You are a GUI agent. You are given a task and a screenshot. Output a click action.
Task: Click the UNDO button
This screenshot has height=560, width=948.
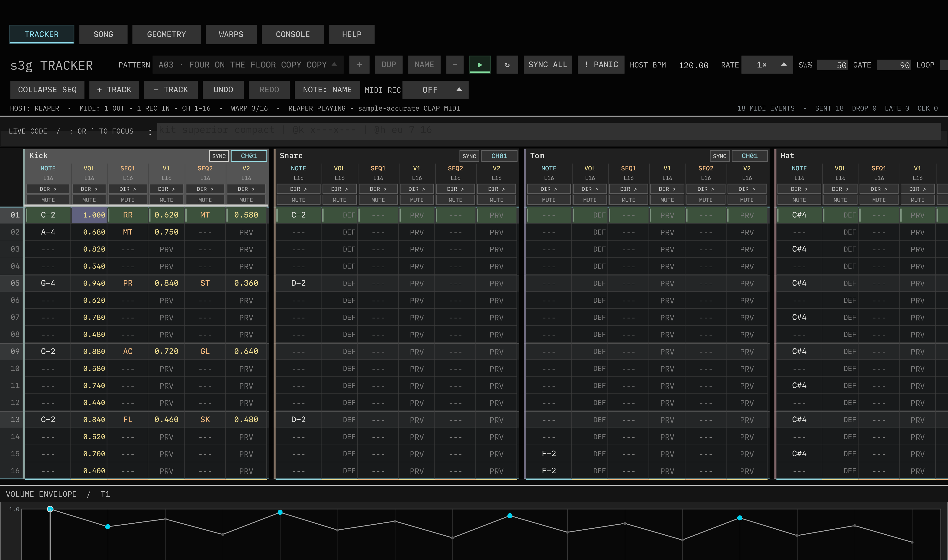(223, 90)
